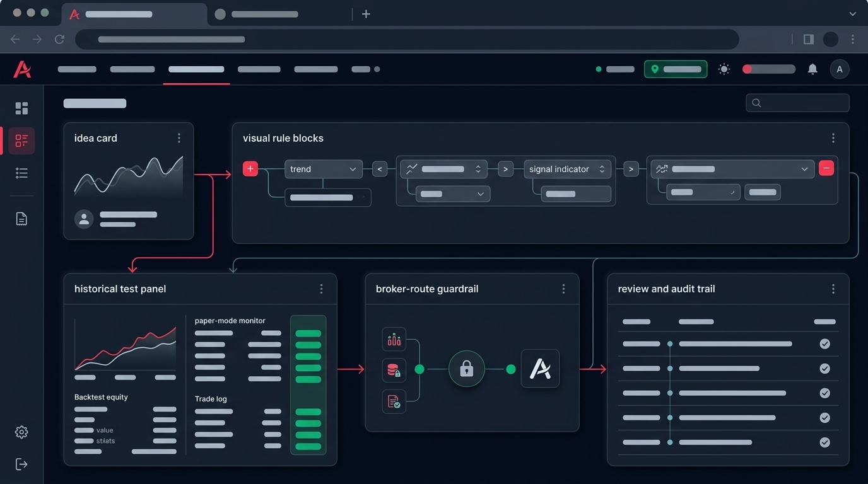Open the signal indicator selector

click(x=568, y=169)
